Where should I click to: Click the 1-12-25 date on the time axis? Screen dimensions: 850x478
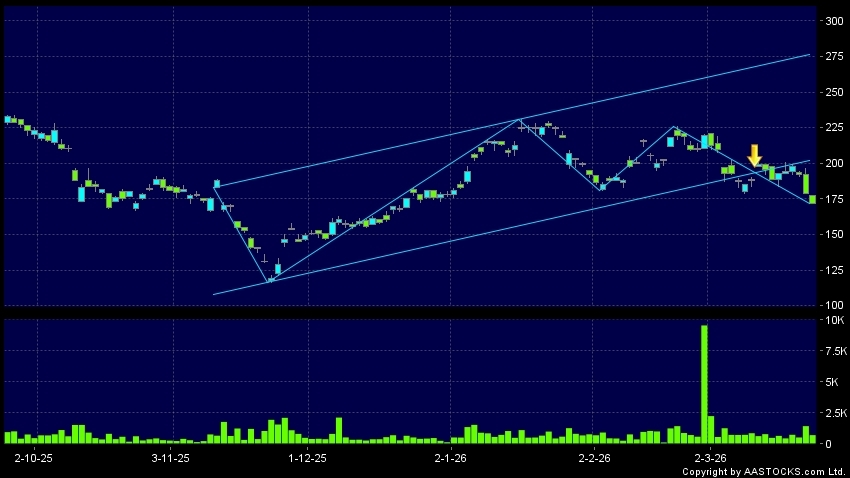pos(307,457)
